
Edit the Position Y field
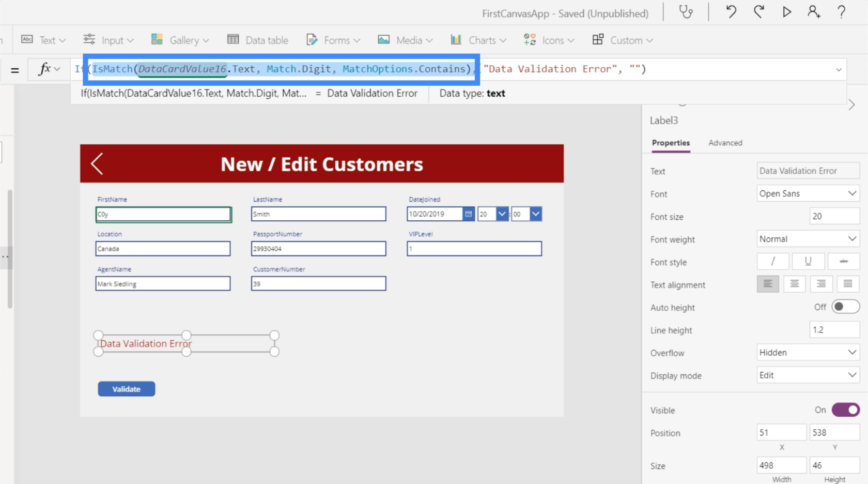click(x=834, y=432)
